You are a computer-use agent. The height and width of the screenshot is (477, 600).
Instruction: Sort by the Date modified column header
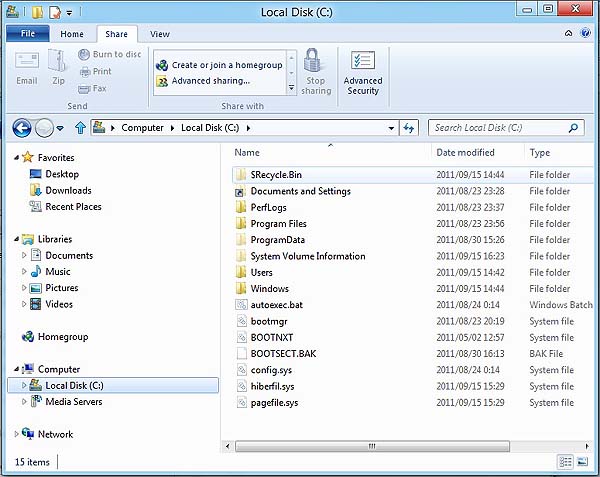pyautogui.click(x=465, y=153)
